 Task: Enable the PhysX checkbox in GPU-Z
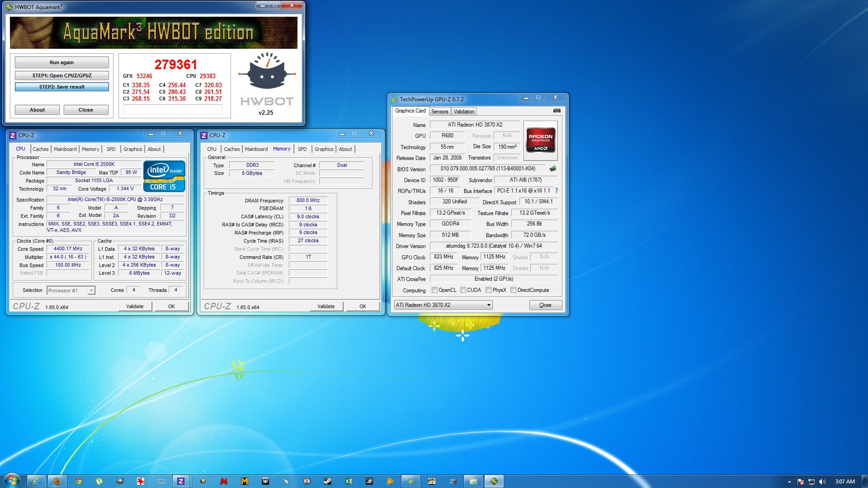tap(489, 290)
